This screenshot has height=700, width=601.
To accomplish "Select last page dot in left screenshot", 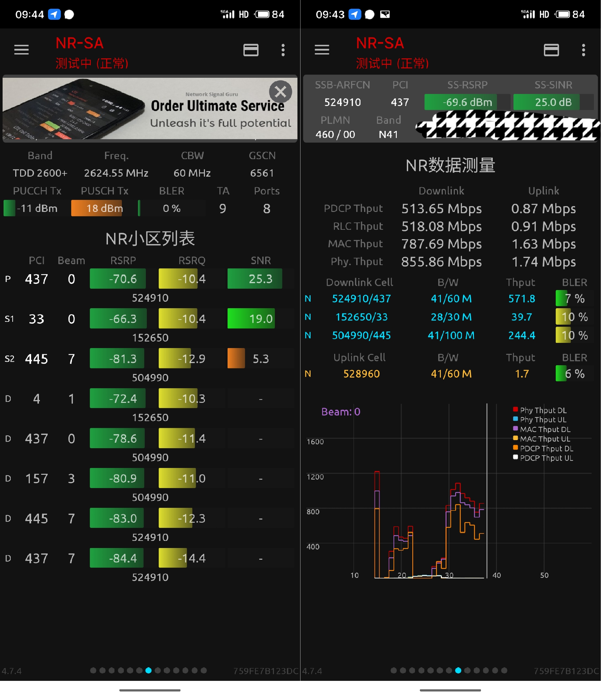I will coord(204,671).
